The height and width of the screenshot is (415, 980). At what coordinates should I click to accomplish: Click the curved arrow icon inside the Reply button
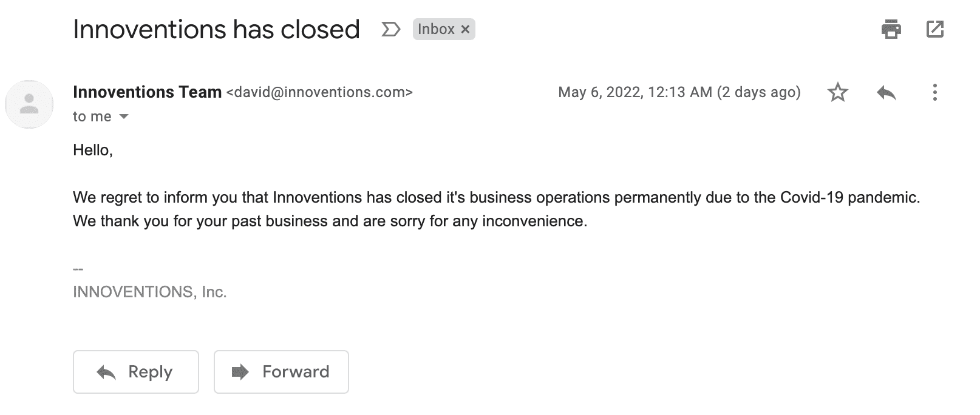pos(106,372)
